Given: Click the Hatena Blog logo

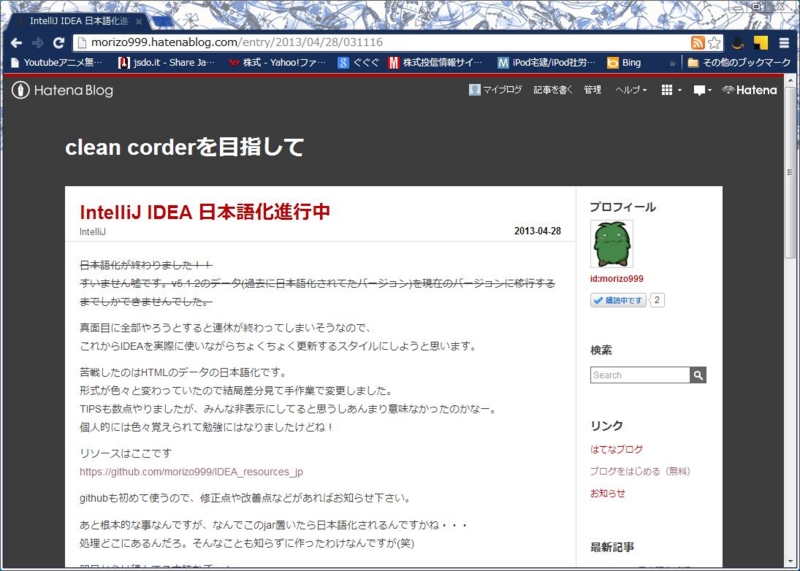Looking at the screenshot, I should pyautogui.click(x=62, y=90).
